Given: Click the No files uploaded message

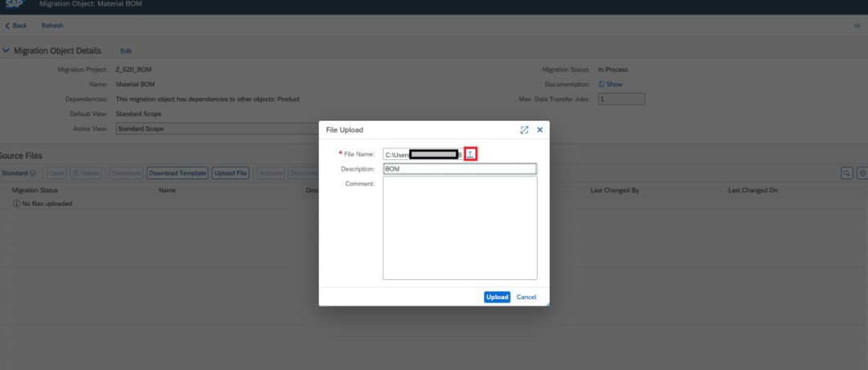Looking at the screenshot, I should tap(47, 203).
